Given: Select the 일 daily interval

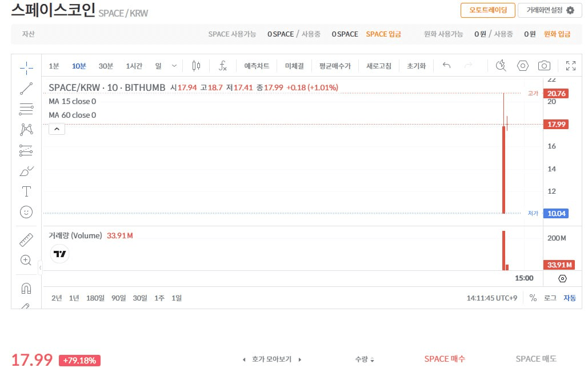Looking at the screenshot, I should (158, 66).
